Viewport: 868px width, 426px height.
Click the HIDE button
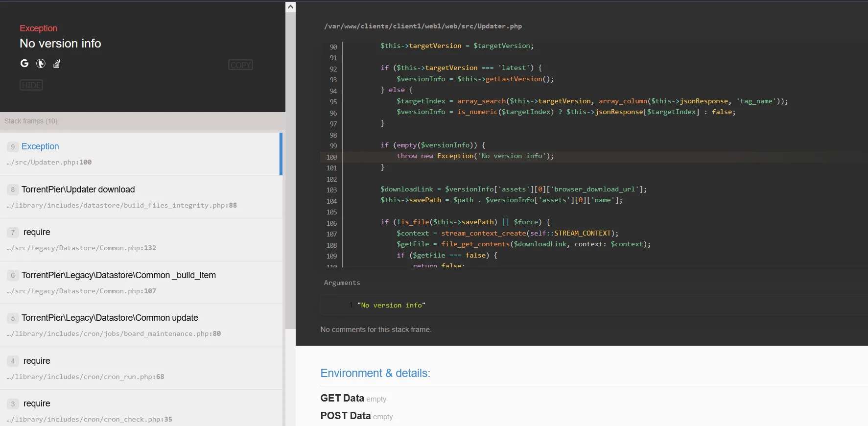(x=31, y=85)
